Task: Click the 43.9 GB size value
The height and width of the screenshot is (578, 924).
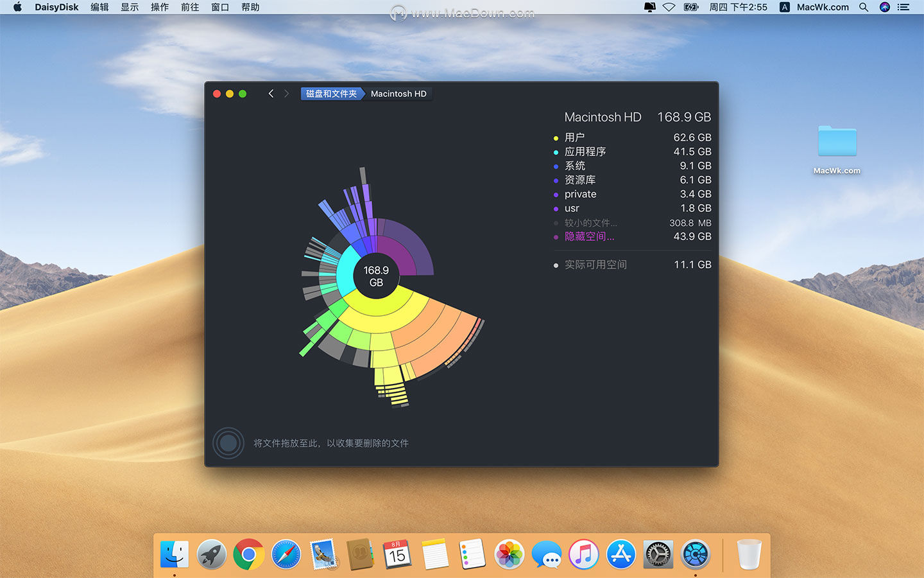Action: click(692, 236)
